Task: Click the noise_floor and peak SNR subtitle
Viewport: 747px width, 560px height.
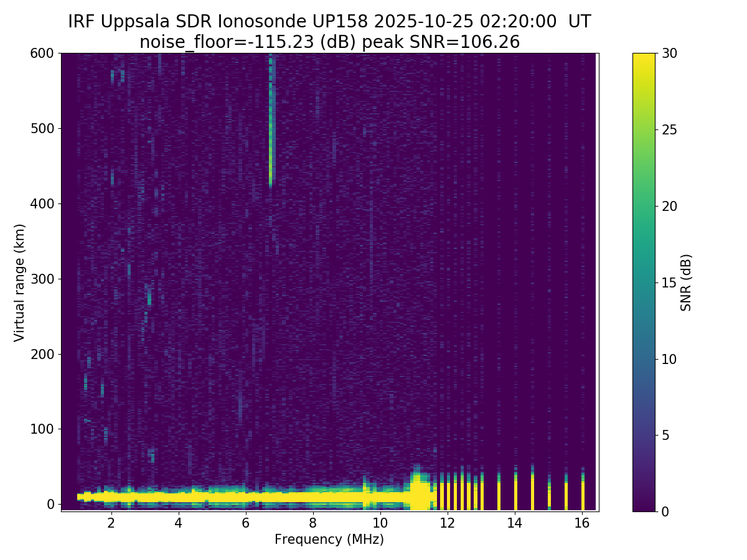Action: [329, 42]
